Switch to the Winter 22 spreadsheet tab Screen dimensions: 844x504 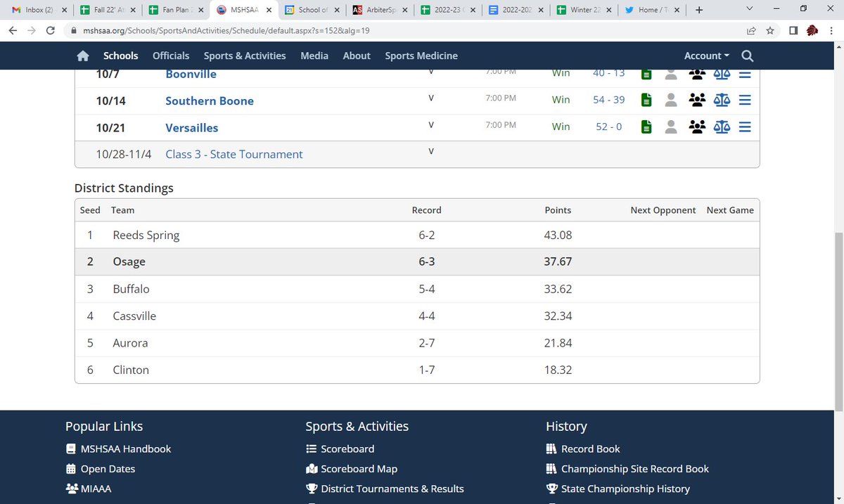(584, 11)
